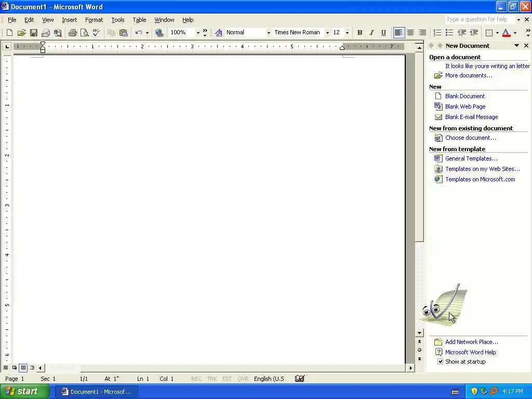The image size is (532, 399).
Task: Open Print Preview from toolbar
Action: pyautogui.click(x=85, y=33)
